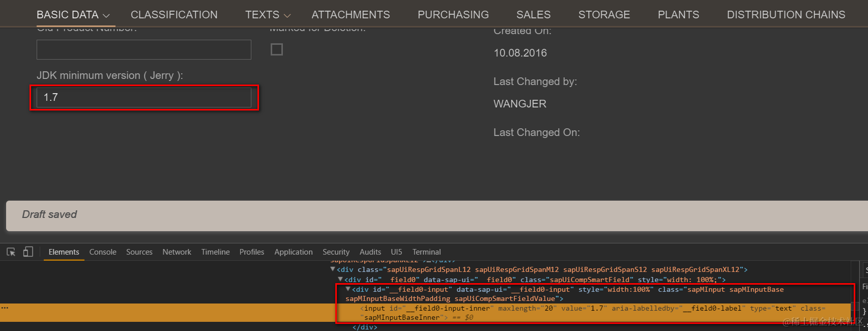This screenshot has width=868, height=331.
Task: Click the JDK minimum version ( Jerry ) label
Action: 110,75
